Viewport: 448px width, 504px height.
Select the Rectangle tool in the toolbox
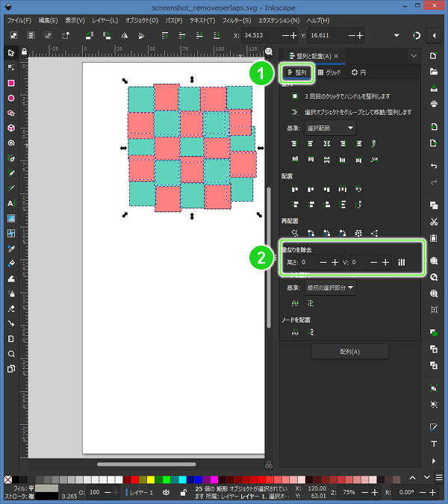(11, 83)
